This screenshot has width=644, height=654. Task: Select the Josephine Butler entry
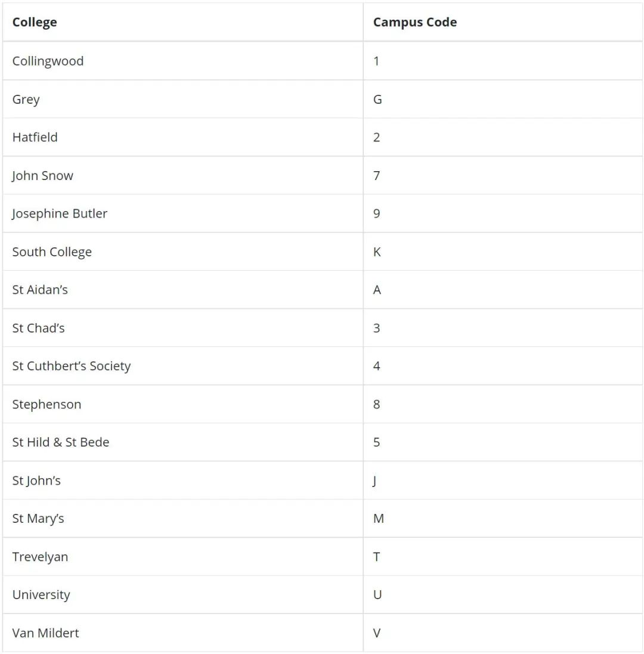(x=60, y=213)
